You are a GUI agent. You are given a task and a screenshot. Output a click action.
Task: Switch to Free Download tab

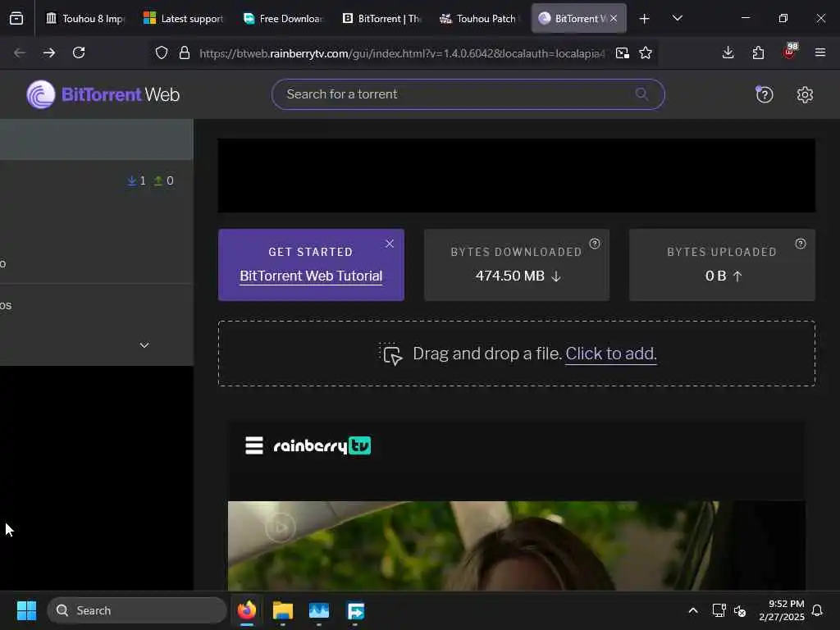pos(282,18)
